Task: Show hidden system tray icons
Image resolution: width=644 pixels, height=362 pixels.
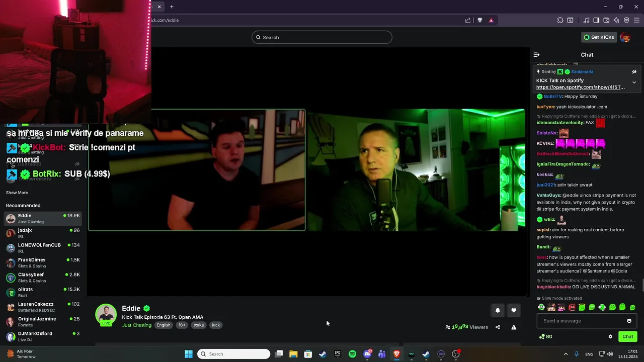Action: [566, 354]
